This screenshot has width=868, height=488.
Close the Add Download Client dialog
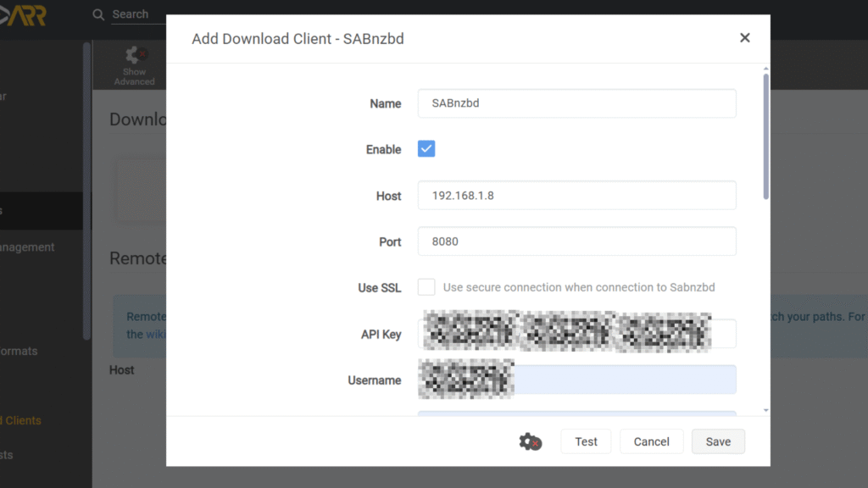(x=744, y=38)
